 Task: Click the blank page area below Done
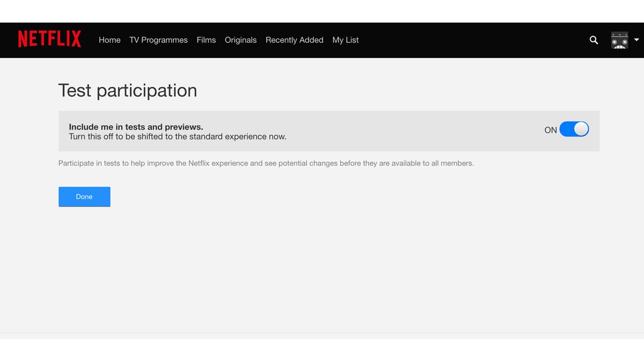(322, 268)
